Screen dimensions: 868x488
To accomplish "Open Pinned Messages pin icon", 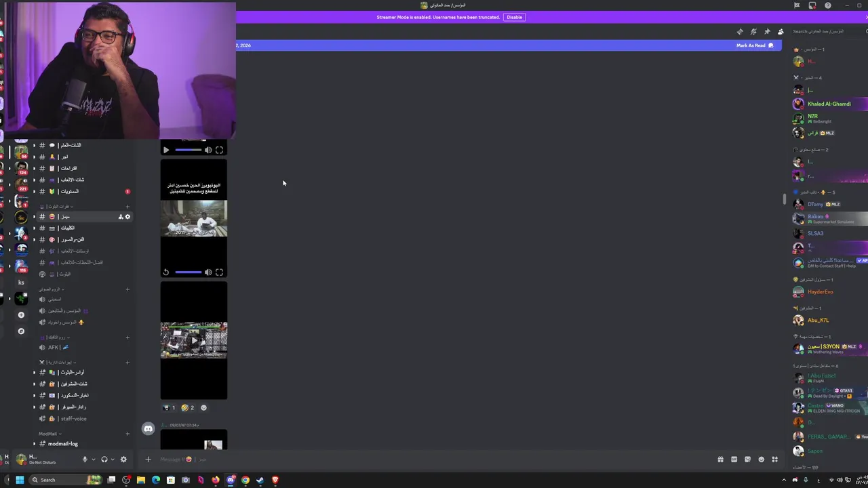I will tap(767, 31).
